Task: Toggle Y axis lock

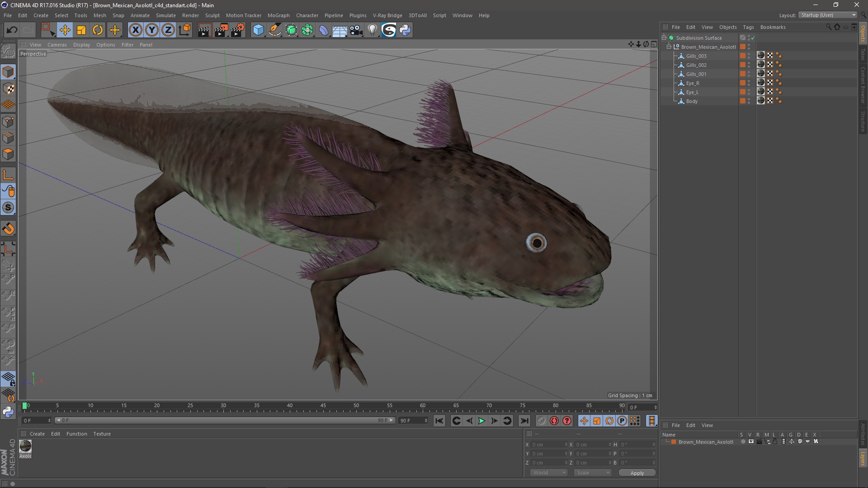Action: 152,30
